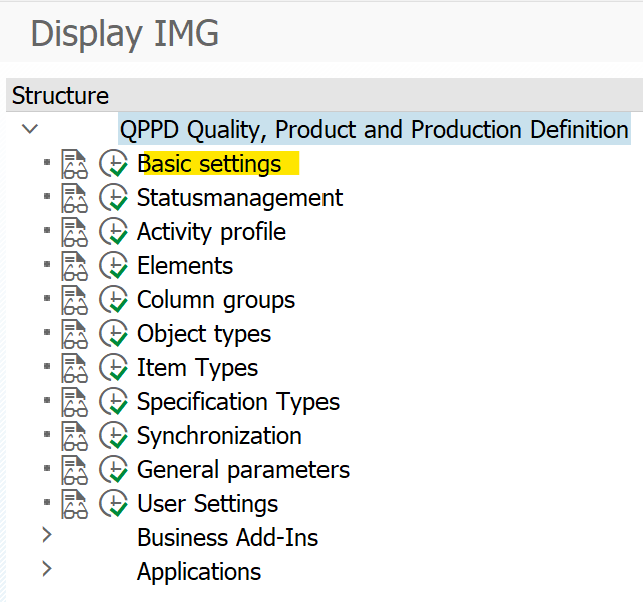This screenshot has height=602, width=644.
Task: Click execute activity icon for Statusmanagement
Action: (x=114, y=198)
